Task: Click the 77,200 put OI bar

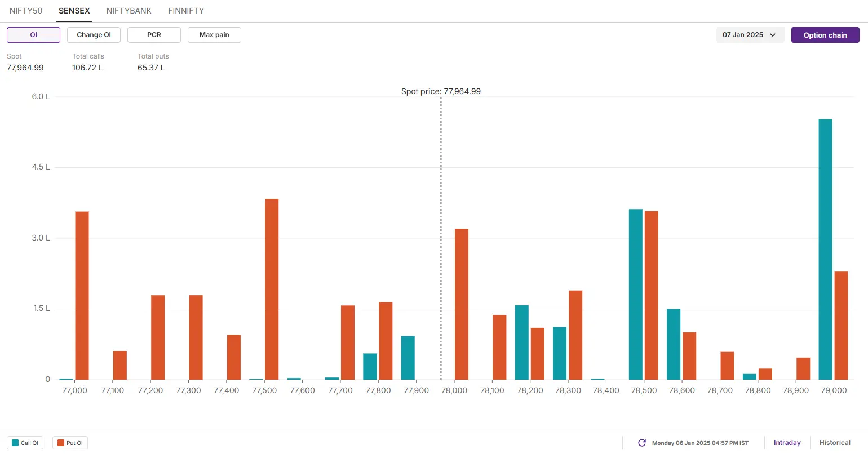Action: pyautogui.click(x=158, y=337)
